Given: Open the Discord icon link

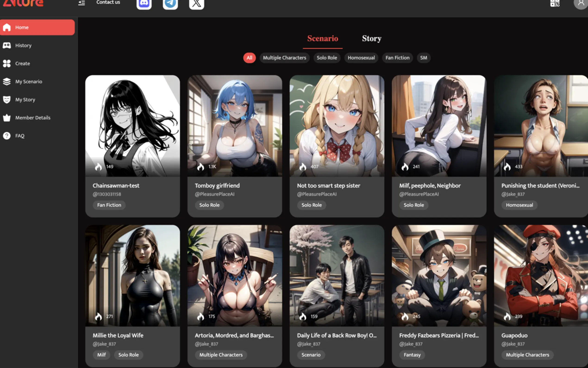Looking at the screenshot, I should [144, 3].
